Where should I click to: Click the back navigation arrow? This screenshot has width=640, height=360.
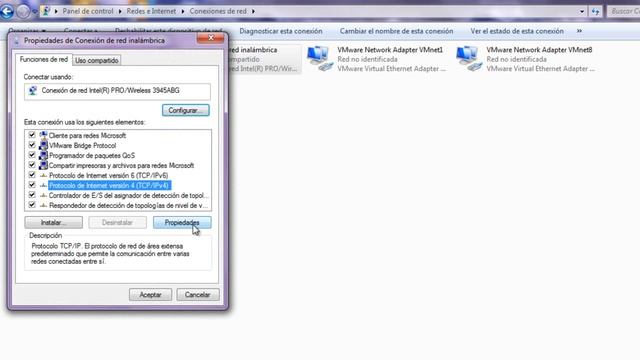[7, 11]
